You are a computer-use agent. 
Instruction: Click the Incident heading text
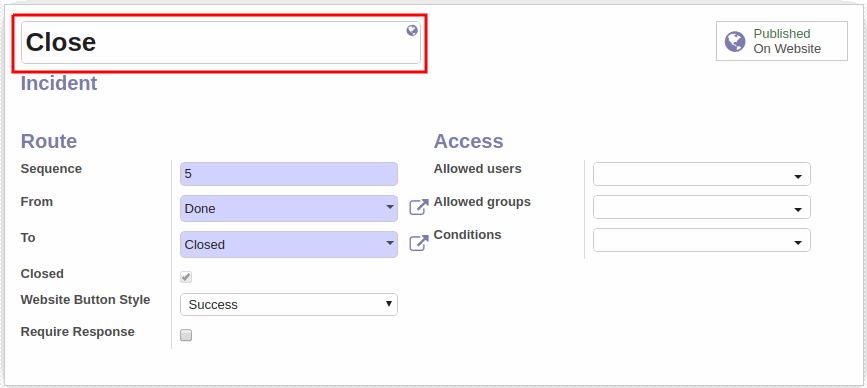59,83
